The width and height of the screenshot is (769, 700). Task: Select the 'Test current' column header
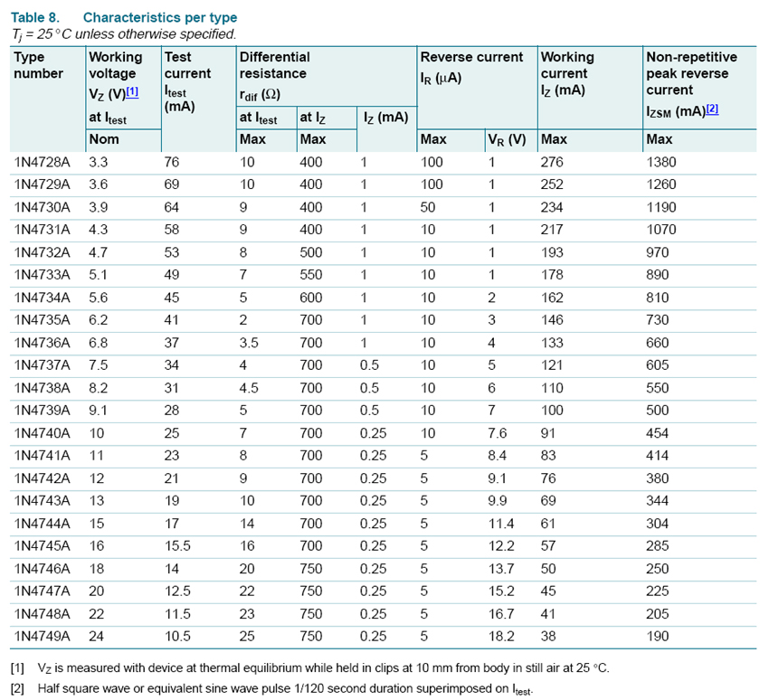(187, 65)
